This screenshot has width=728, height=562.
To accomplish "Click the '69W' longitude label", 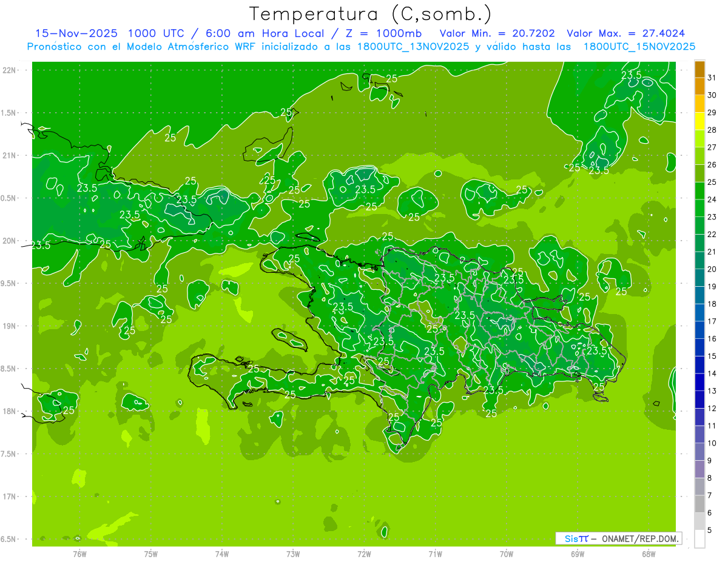I will coord(578,554).
